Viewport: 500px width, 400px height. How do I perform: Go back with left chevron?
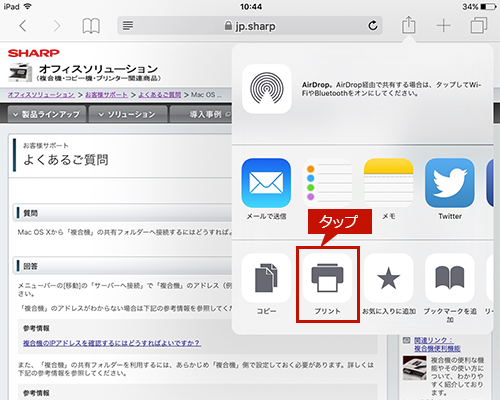tap(23, 26)
